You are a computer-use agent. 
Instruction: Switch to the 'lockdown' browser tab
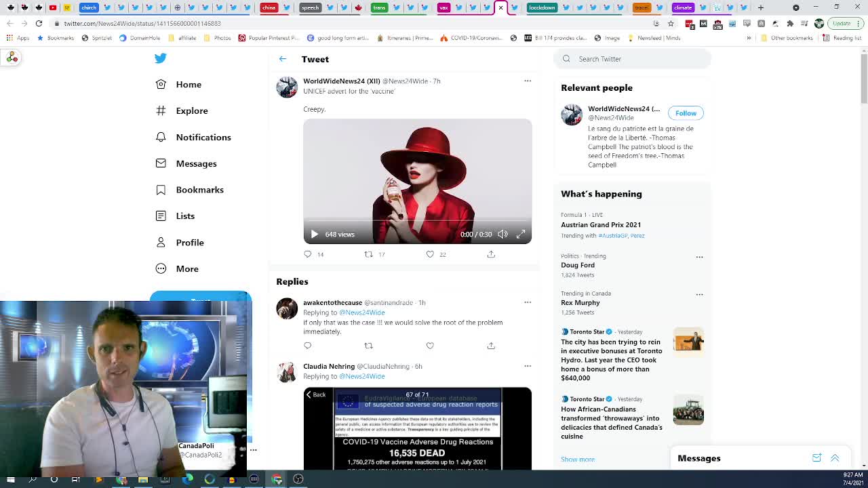[x=542, y=7]
